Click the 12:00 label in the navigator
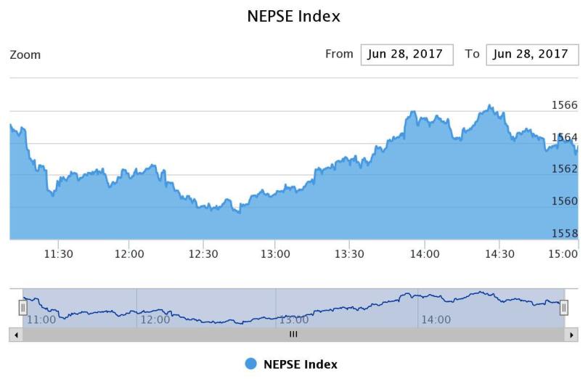588x392 pixels. click(155, 319)
